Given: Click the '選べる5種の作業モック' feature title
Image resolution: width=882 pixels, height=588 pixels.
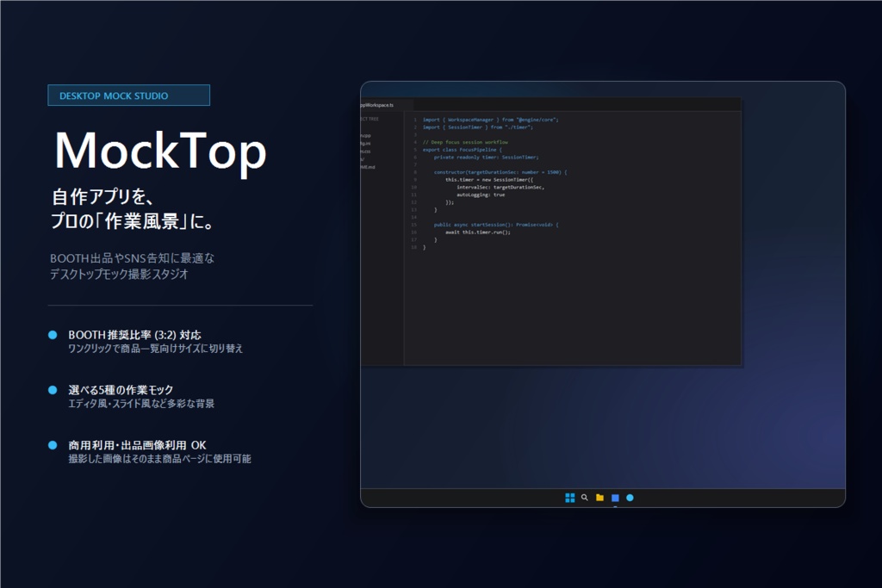Looking at the screenshot, I should click(x=121, y=390).
